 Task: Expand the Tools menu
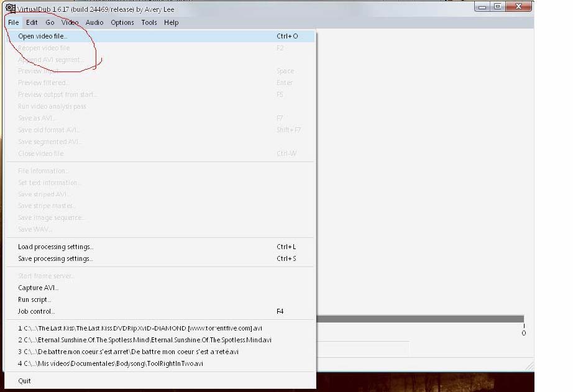(149, 22)
